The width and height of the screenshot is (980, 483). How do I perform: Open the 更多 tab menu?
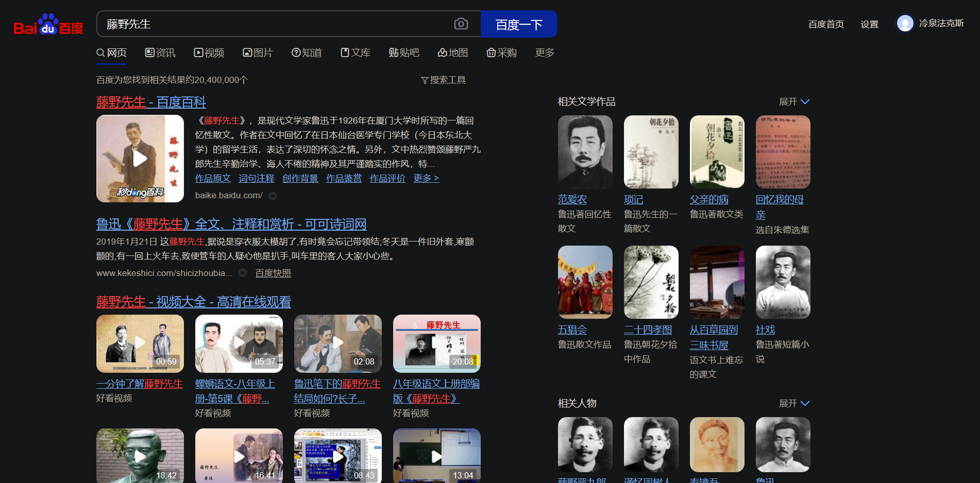click(x=545, y=53)
